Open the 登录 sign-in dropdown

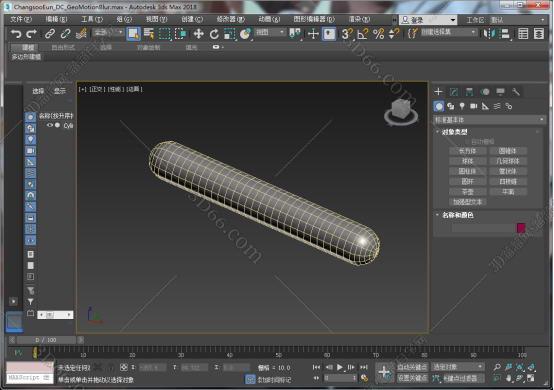point(428,20)
